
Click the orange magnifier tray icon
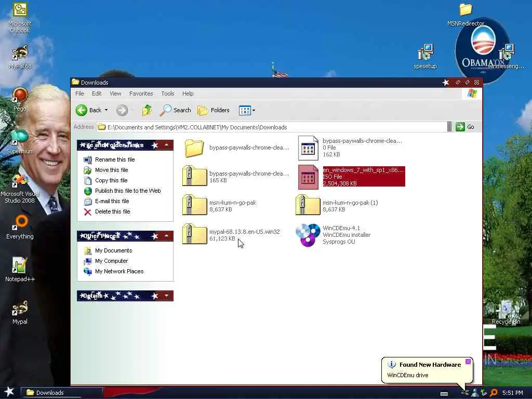pyautogui.click(x=494, y=393)
